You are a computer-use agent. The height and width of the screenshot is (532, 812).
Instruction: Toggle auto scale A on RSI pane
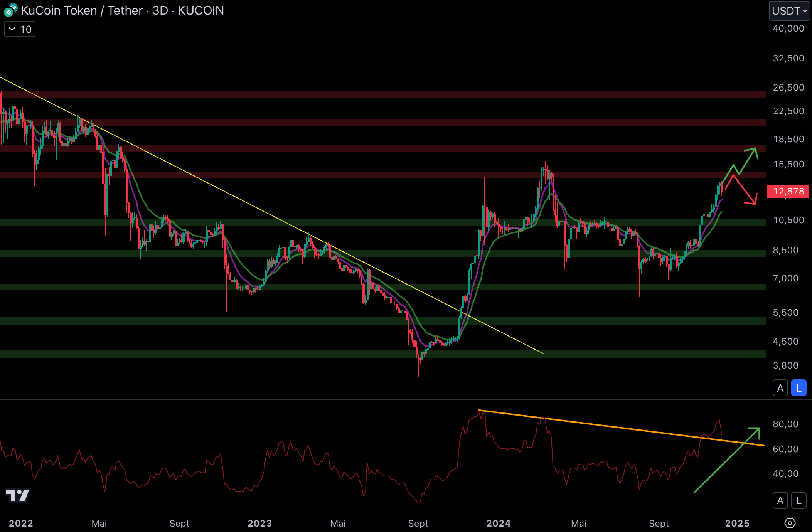pyautogui.click(x=780, y=500)
